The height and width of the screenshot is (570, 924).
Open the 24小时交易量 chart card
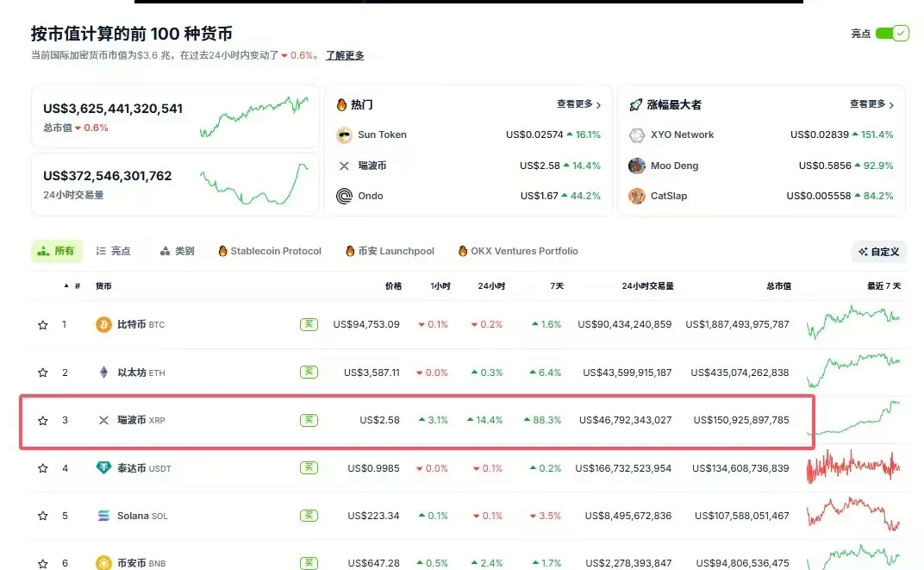pos(175,185)
